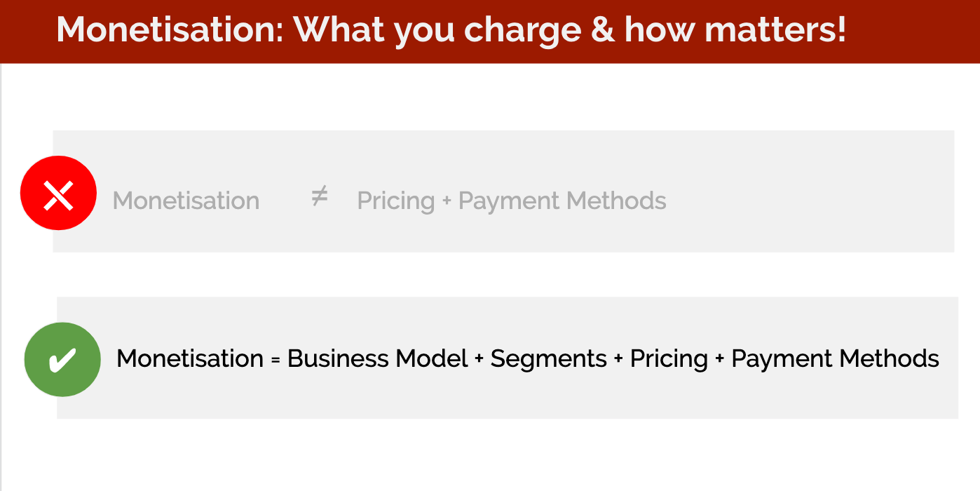Image resolution: width=980 pixels, height=491 pixels.
Task: Select the greyed-out Monetisation word
Action: coord(186,201)
